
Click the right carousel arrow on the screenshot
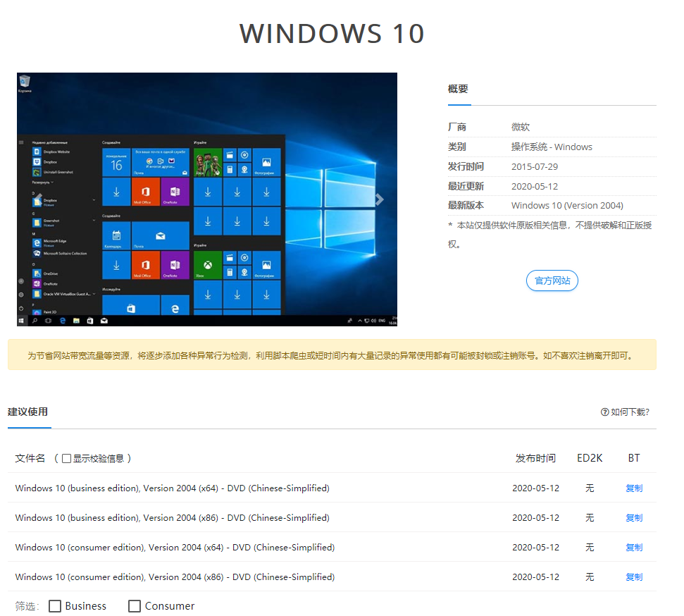(x=380, y=199)
